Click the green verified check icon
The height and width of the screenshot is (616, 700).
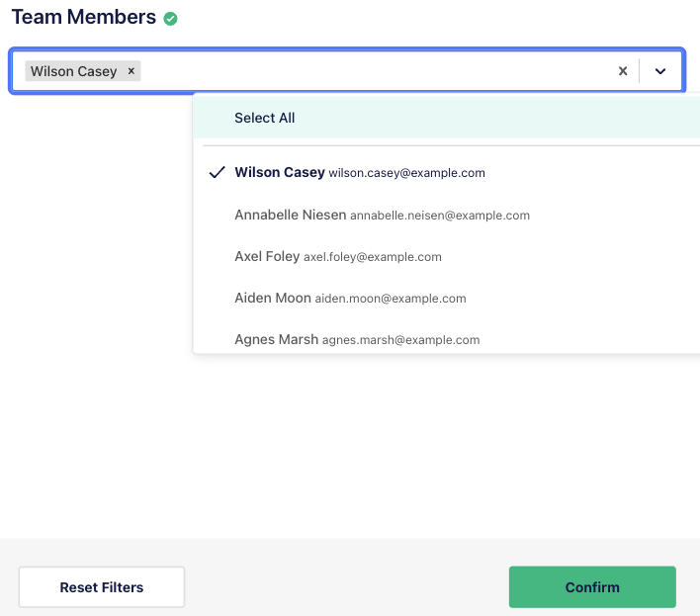pos(171,19)
